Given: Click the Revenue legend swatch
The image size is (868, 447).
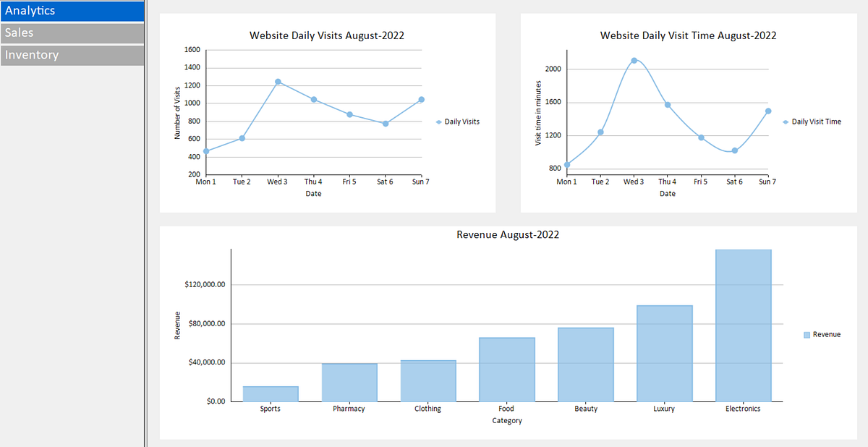Looking at the screenshot, I should 805,334.
